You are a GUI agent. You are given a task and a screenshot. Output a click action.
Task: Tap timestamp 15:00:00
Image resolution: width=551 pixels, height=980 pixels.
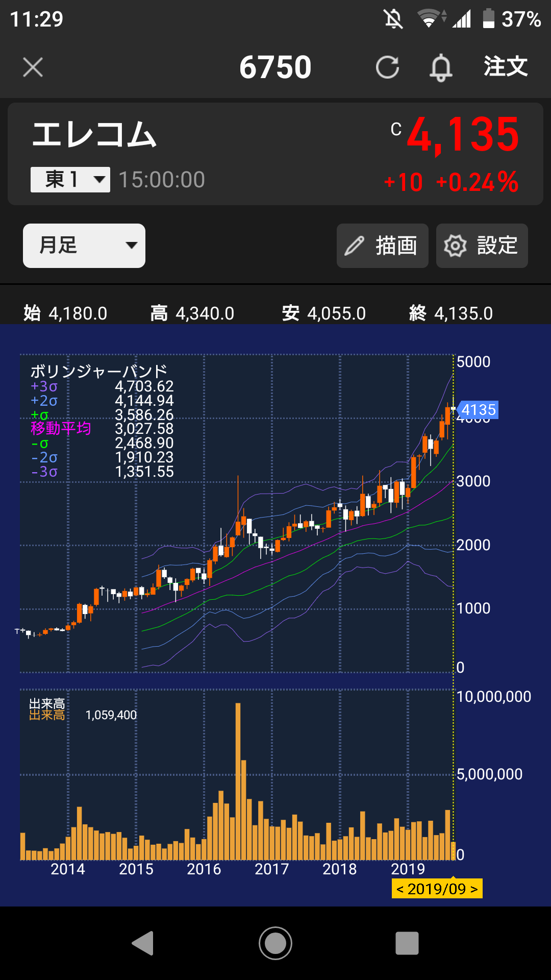pyautogui.click(x=162, y=180)
